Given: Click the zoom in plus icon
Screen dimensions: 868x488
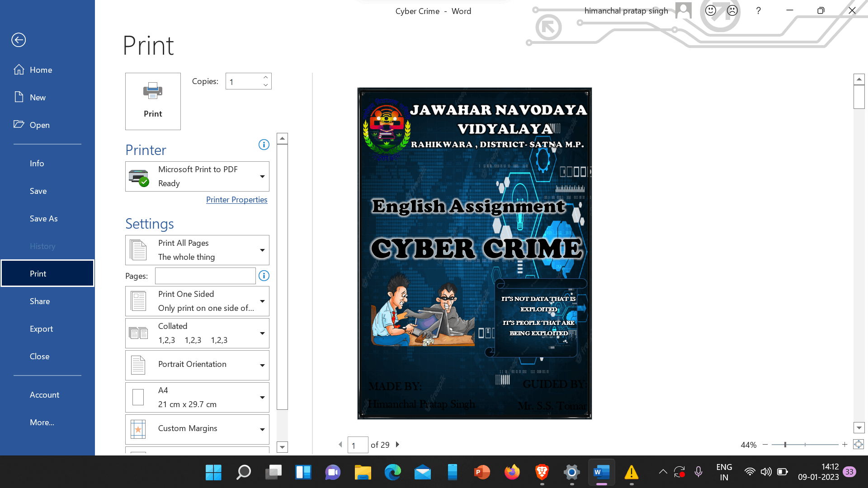Looking at the screenshot, I should [x=844, y=445].
